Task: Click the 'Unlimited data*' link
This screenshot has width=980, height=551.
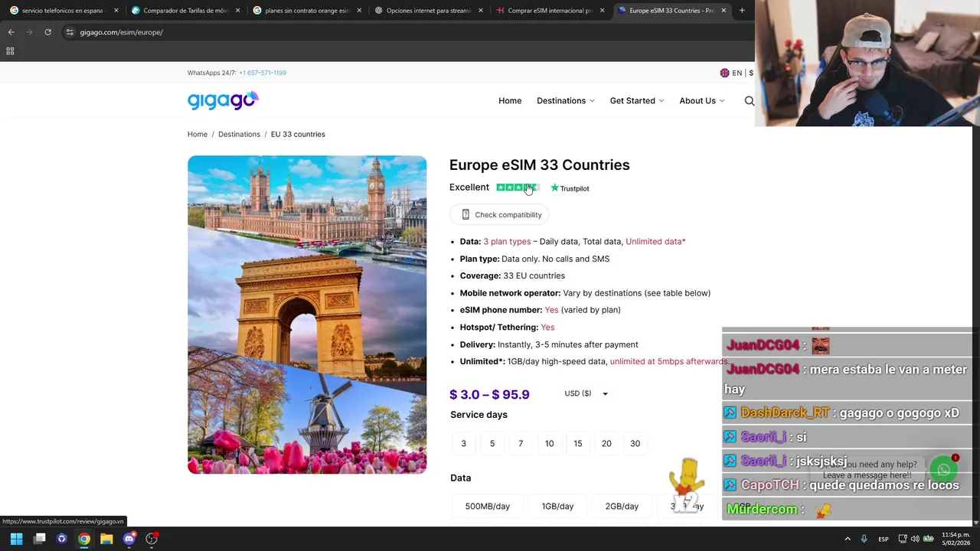Action: click(x=655, y=242)
